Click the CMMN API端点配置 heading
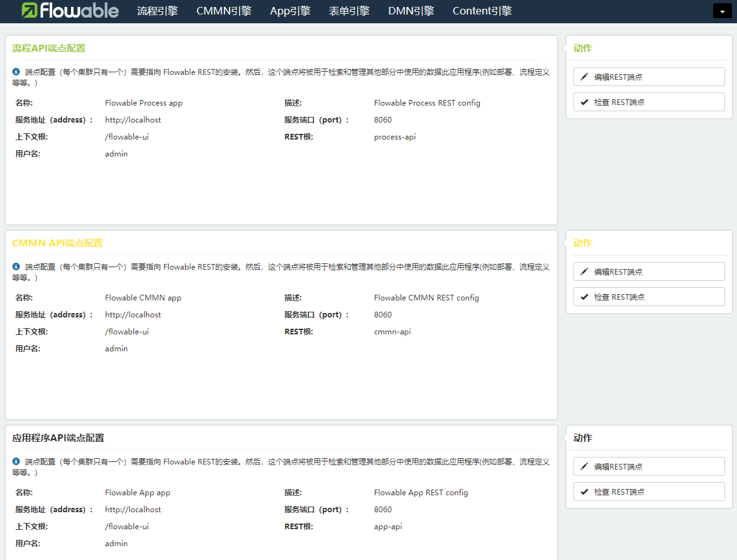This screenshot has height=560, width=737. pos(57,243)
